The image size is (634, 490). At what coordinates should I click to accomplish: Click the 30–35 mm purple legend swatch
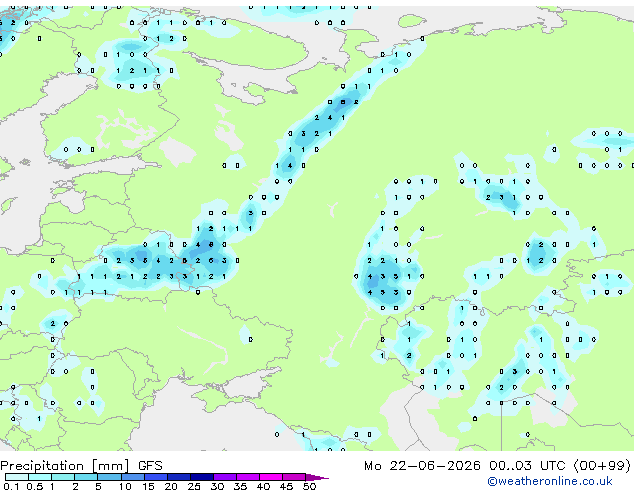point(225,477)
